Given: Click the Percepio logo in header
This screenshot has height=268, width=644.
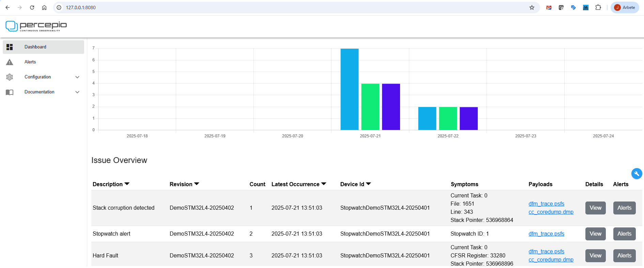Looking at the screenshot, I should (36, 26).
